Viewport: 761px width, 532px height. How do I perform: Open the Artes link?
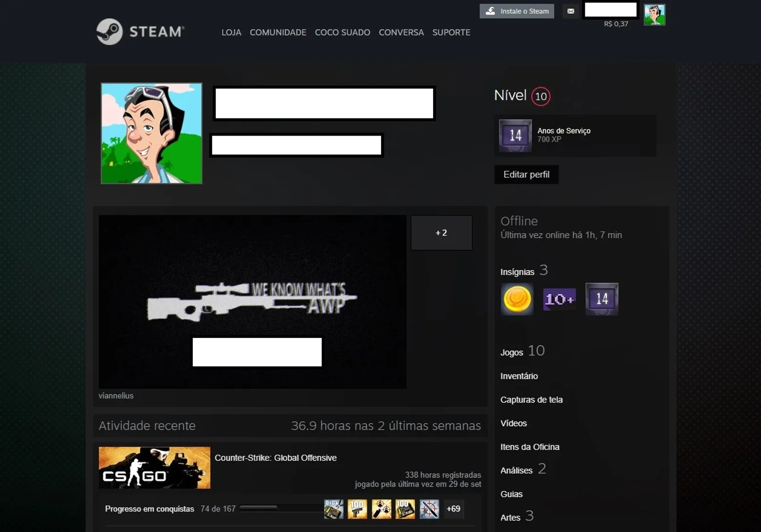(x=510, y=518)
